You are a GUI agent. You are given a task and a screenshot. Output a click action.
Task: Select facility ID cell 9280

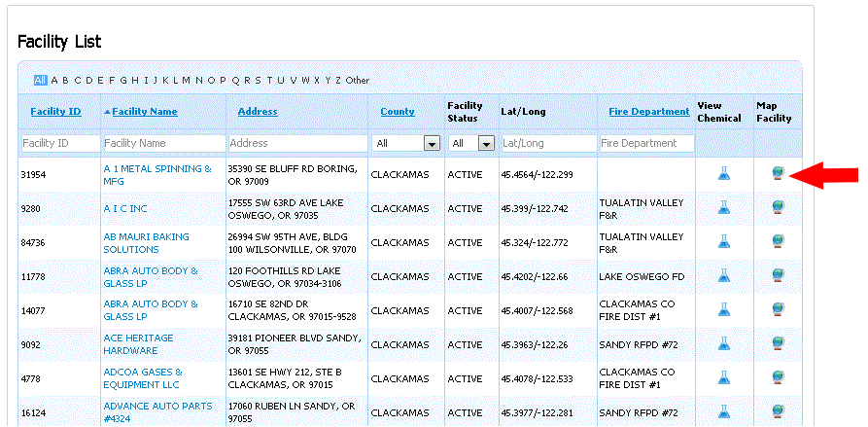tap(31, 209)
